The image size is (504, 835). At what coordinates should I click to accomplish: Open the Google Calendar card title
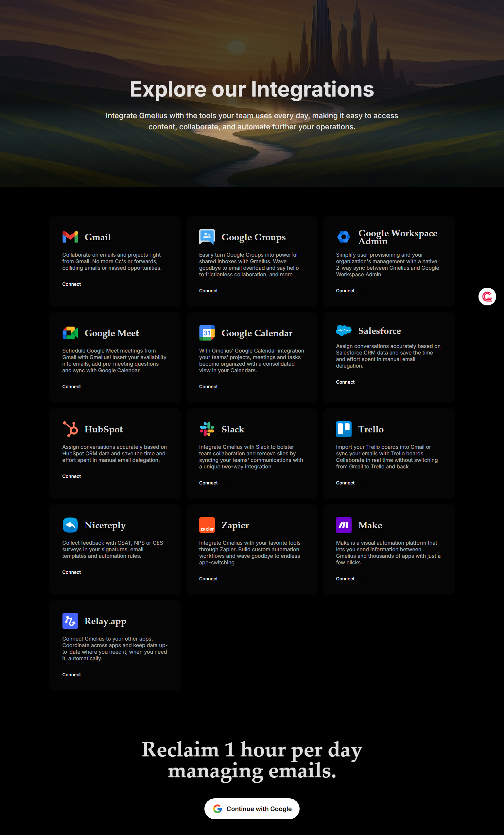(257, 333)
